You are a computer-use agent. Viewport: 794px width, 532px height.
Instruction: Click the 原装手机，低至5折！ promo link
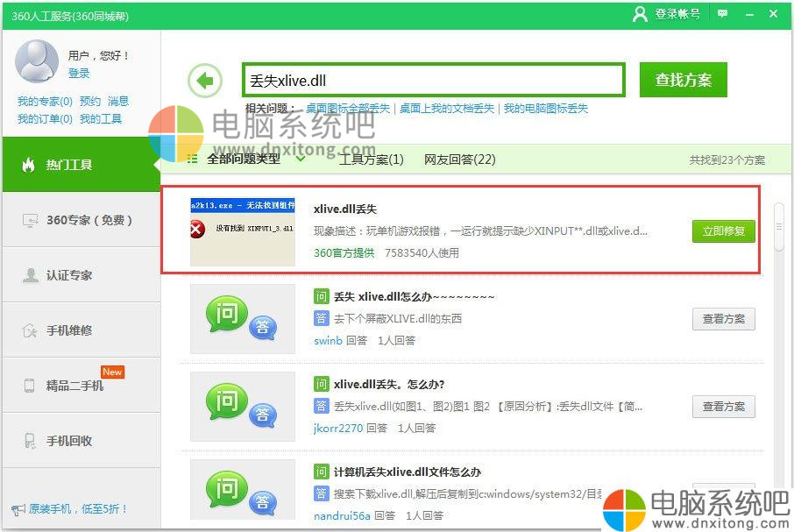pos(78,508)
